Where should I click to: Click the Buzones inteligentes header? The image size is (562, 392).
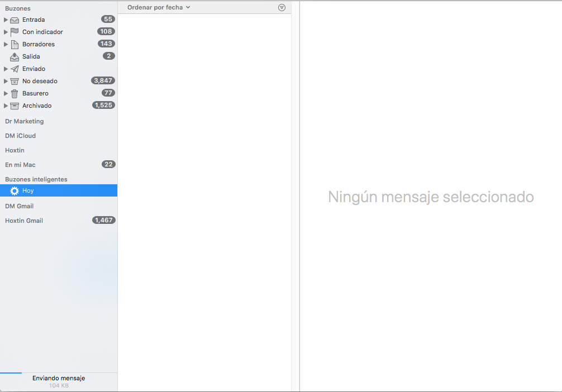click(x=36, y=179)
